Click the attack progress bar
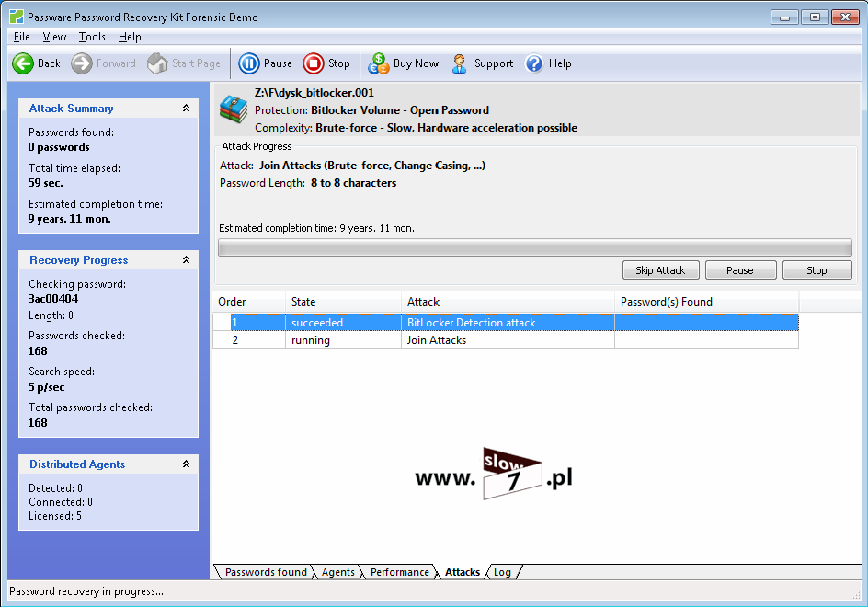 pos(535,247)
